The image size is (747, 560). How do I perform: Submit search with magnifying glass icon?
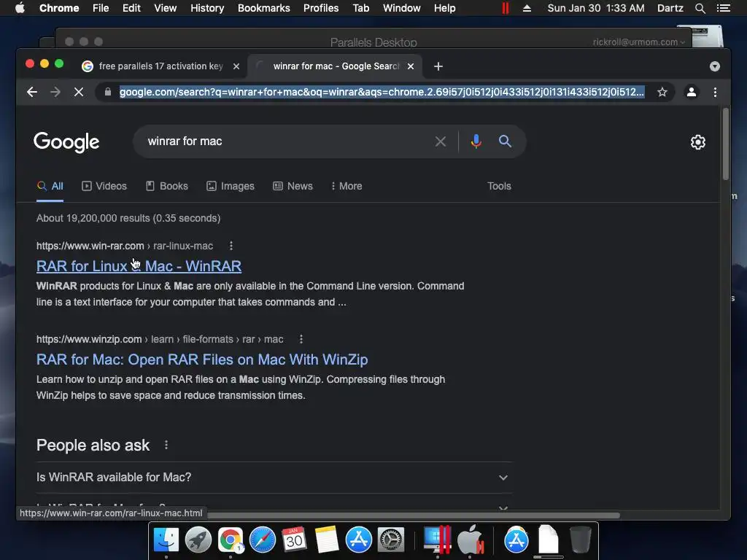[x=505, y=141]
